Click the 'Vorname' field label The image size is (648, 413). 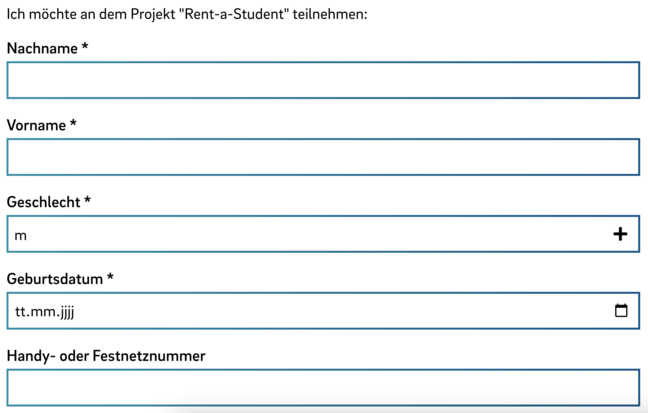pyautogui.click(x=36, y=126)
